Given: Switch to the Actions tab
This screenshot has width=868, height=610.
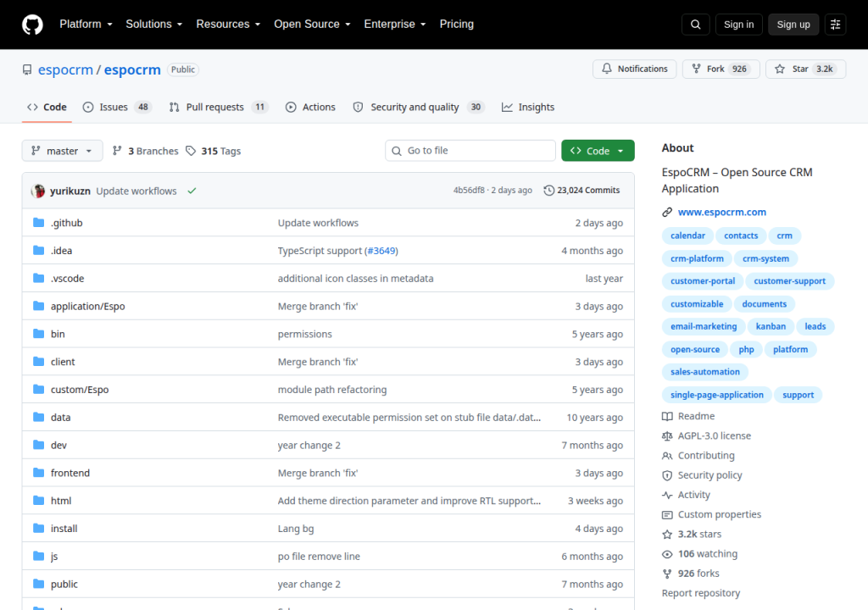Looking at the screenshot, I should click(310, 107).
